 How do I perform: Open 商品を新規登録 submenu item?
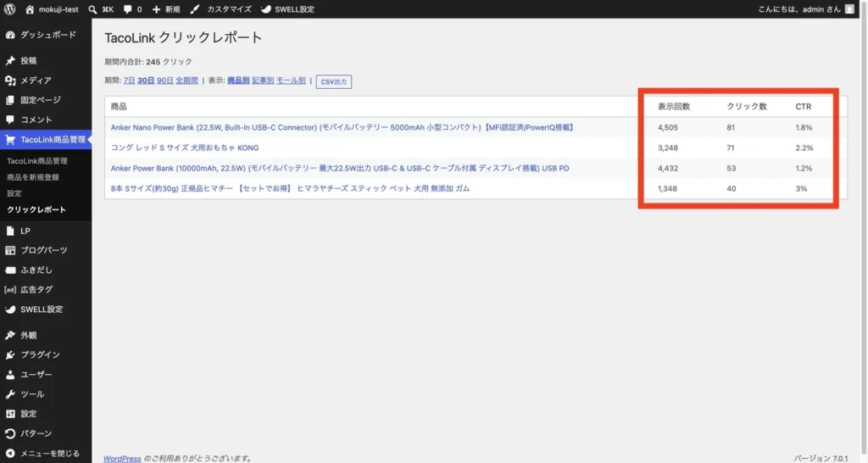coord(33,177)
